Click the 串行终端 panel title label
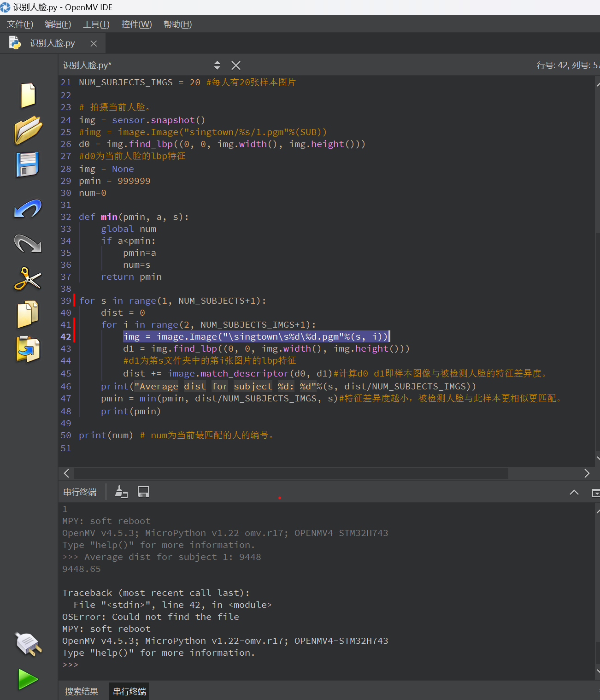Screen dimensions: 600x700 tap(80, 492)
